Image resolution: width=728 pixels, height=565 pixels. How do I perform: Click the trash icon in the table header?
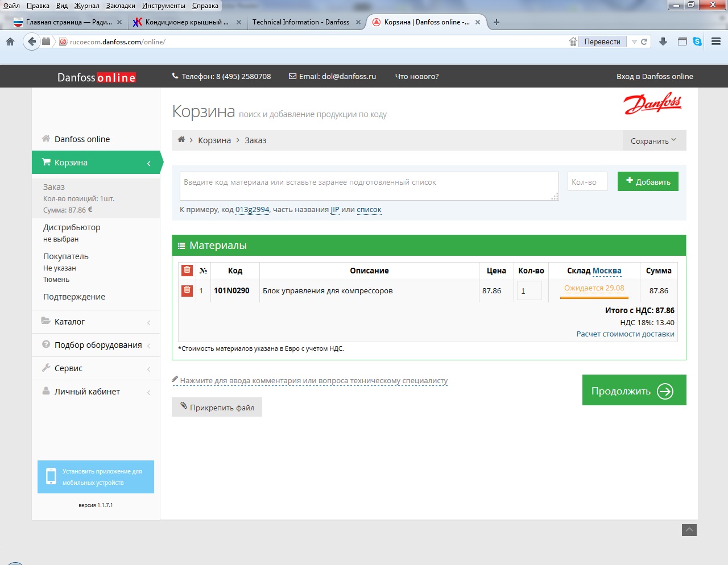[187, 270]
